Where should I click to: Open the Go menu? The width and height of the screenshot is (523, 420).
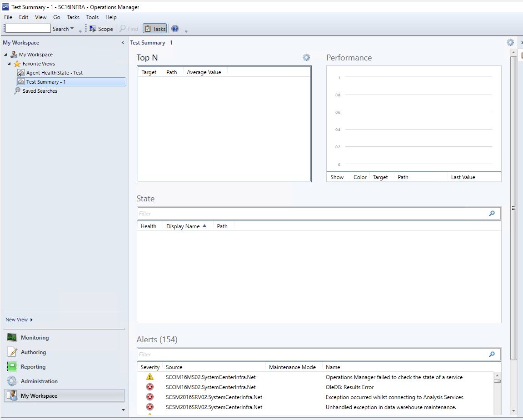(57, 17)
